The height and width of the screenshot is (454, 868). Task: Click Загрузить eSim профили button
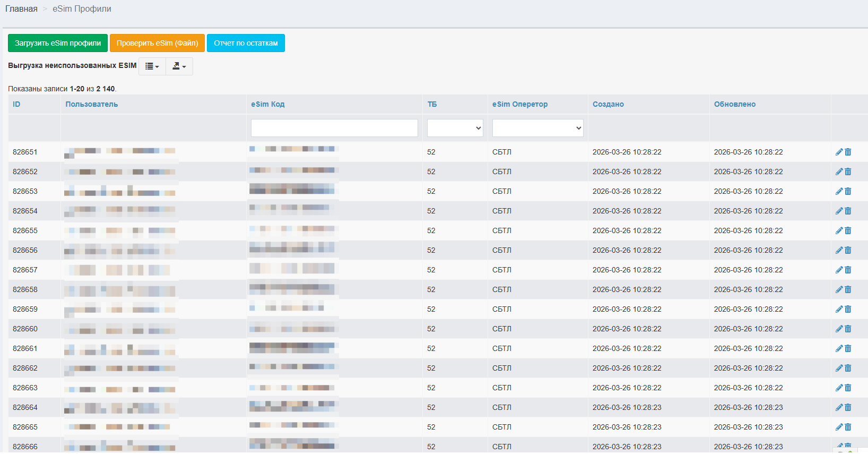pyautogui.click(x=58, y=43)
